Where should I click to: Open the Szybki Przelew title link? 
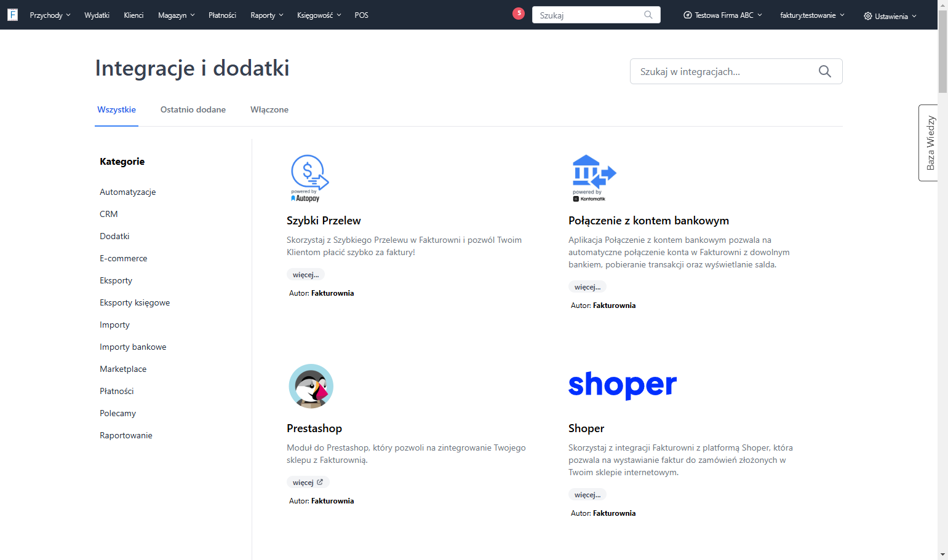coord(324,221)
